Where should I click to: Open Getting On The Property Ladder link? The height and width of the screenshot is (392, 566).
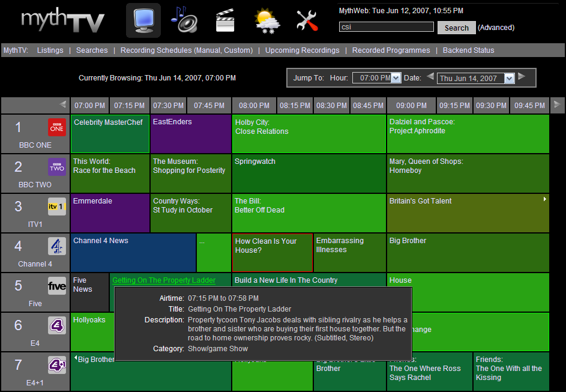pyautogui.click(x=164, y=280)
